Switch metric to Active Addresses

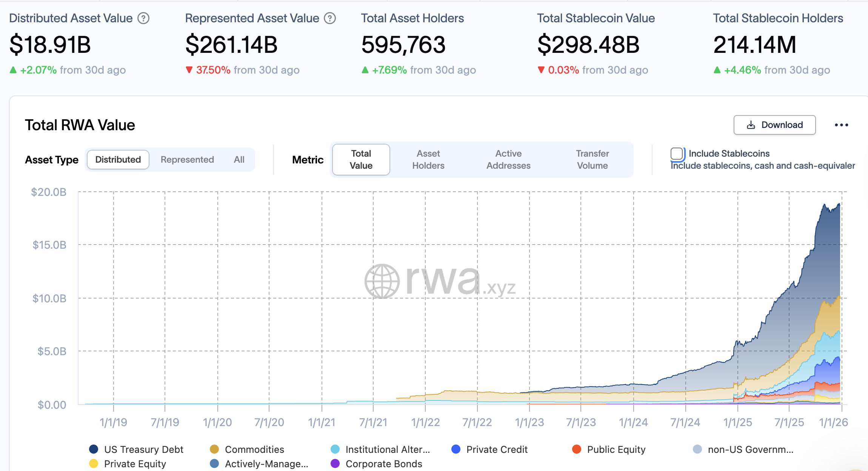(508, 160)
